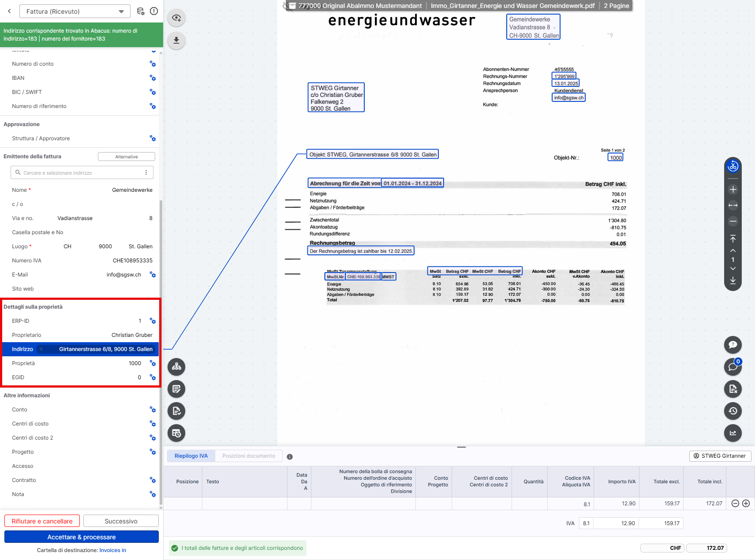Click the download document icon

(x=176, y=40)
